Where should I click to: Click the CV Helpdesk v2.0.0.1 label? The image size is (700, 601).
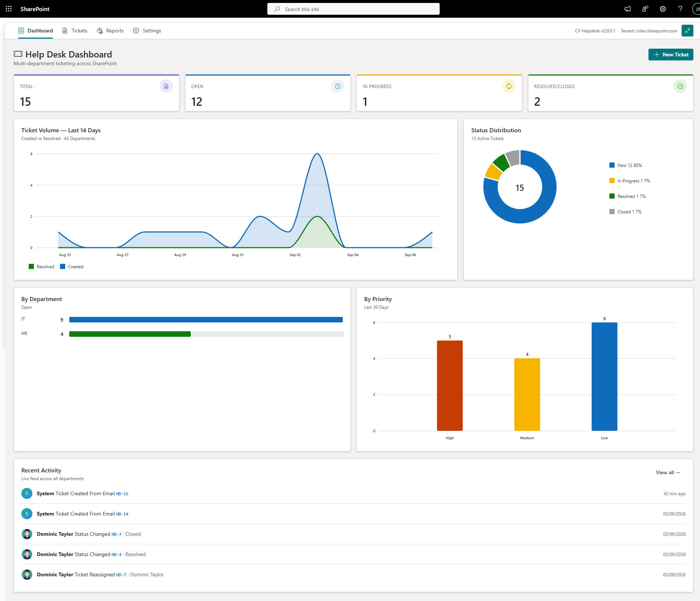(x=595, y=31)
